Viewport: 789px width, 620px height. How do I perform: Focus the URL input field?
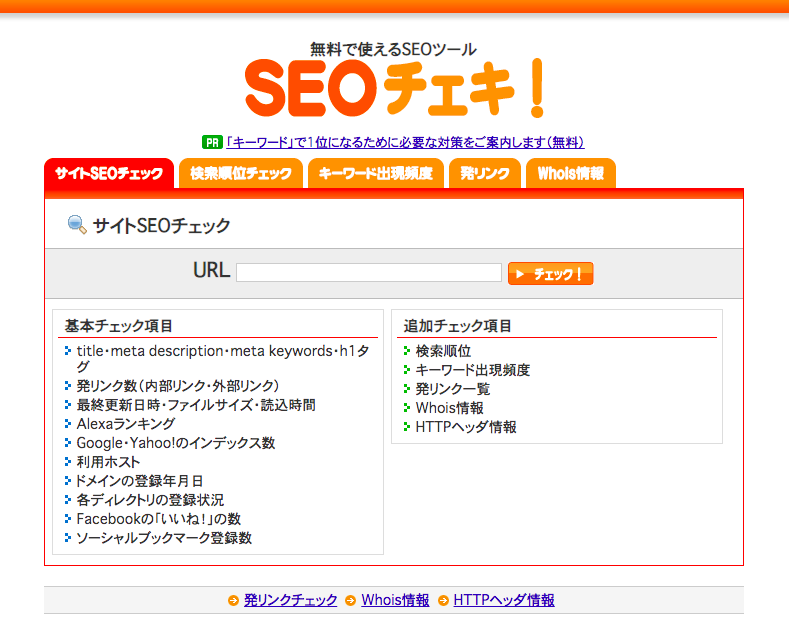(x=369, y=273)
